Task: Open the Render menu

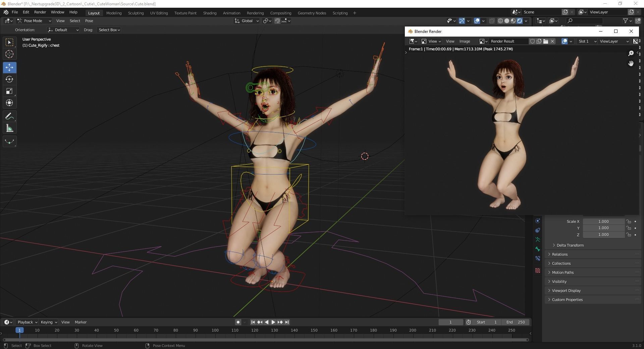Action: pyautogui.click(x=40, y=12)
